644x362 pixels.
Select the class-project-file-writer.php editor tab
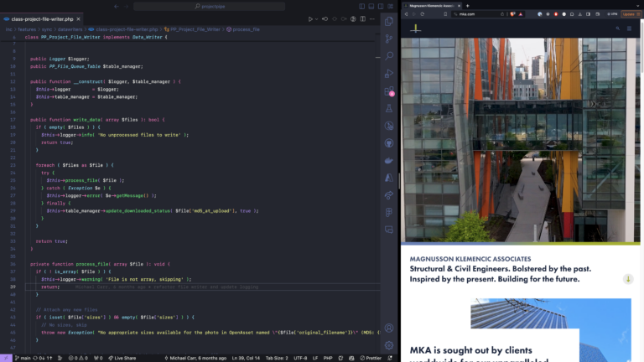[x=42, y=19]
